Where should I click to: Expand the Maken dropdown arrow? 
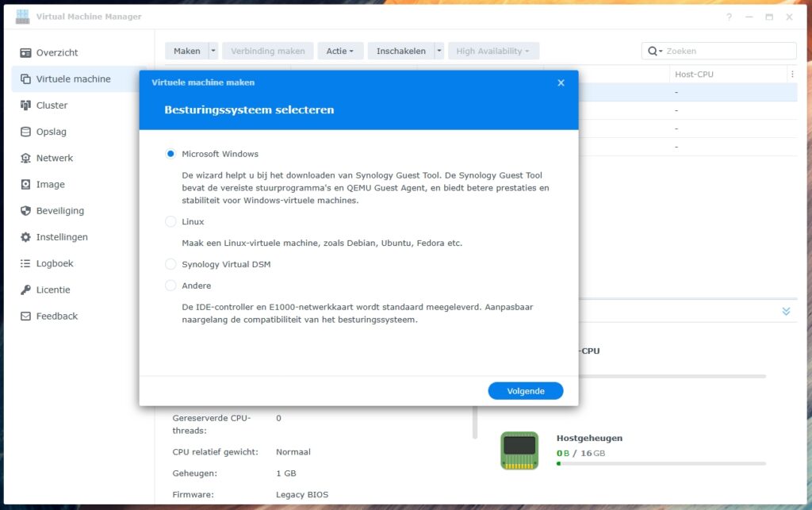(x=213, y=51)
